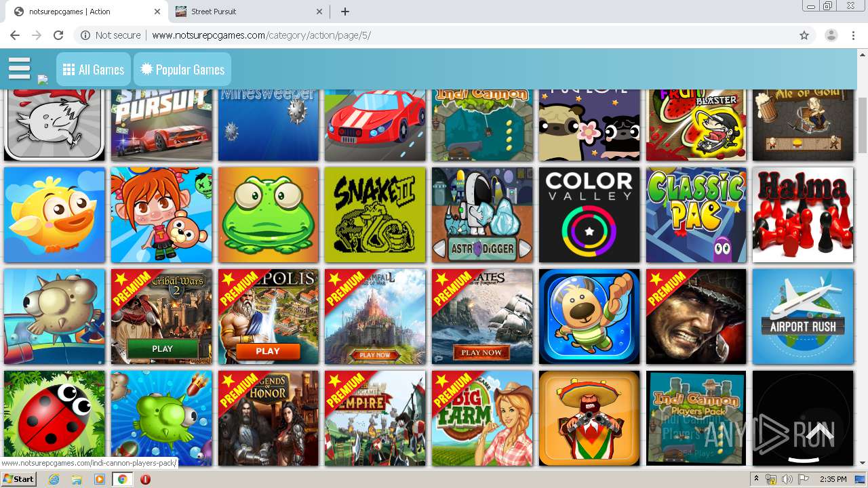Viewport: 868px width, 488px height.
Task: Open the girl with teddy bear game thumbnail
Action: point(161,215)
